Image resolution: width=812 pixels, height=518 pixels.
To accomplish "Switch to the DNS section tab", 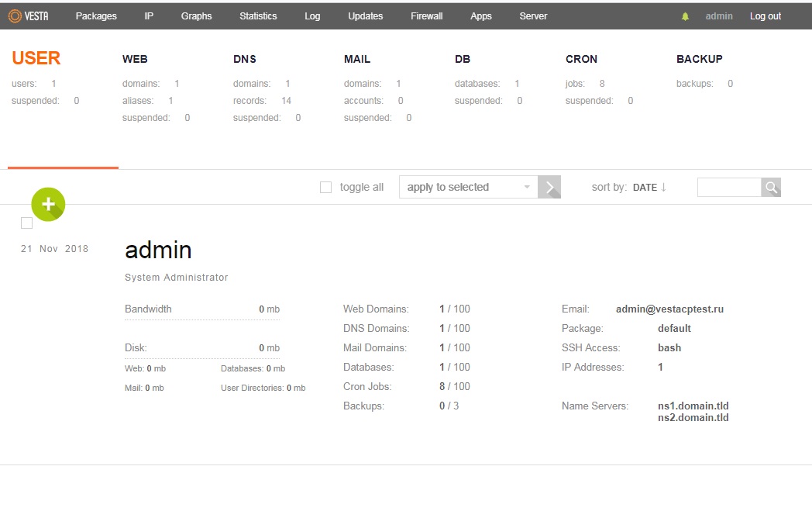I will tap(245, 59).
